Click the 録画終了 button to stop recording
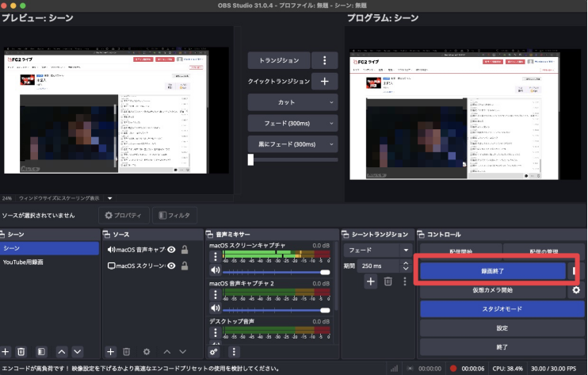Viewport: 588px width, 375px height. [x=492, y=271]
